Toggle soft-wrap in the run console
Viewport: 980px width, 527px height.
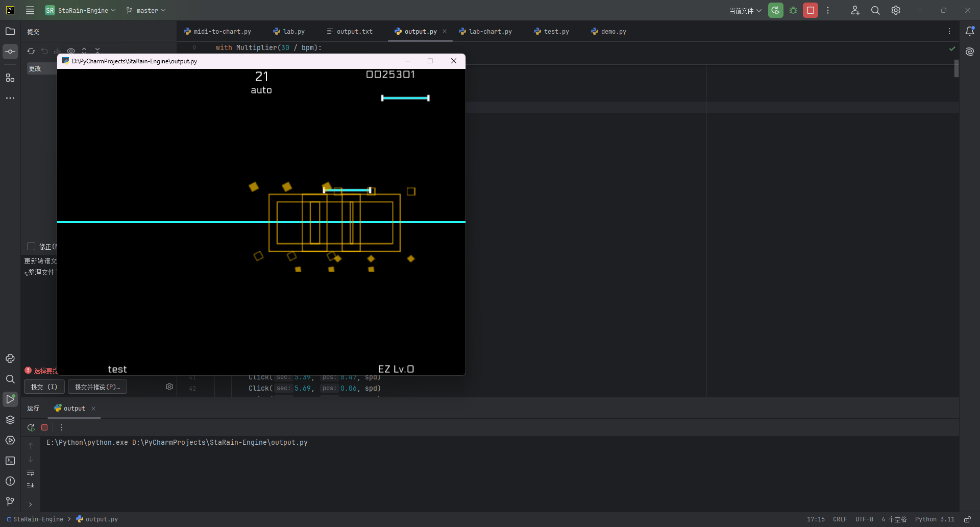[31, 473]
